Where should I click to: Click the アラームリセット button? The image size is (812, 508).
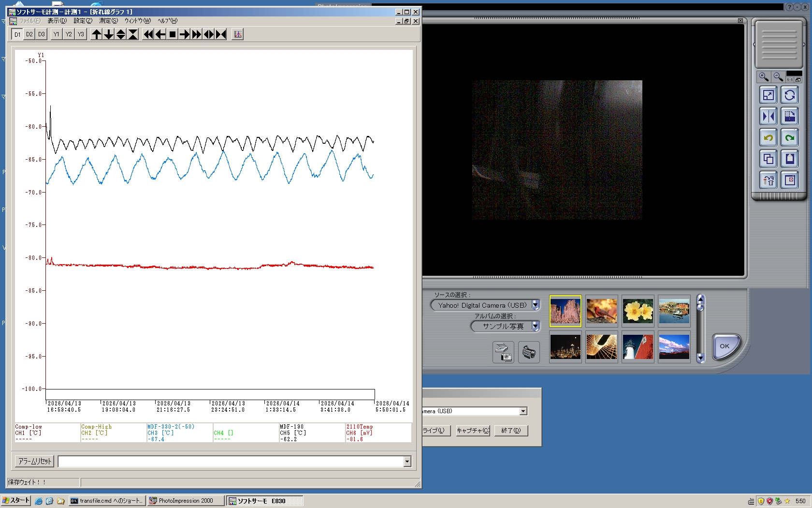tap(35, 462)
